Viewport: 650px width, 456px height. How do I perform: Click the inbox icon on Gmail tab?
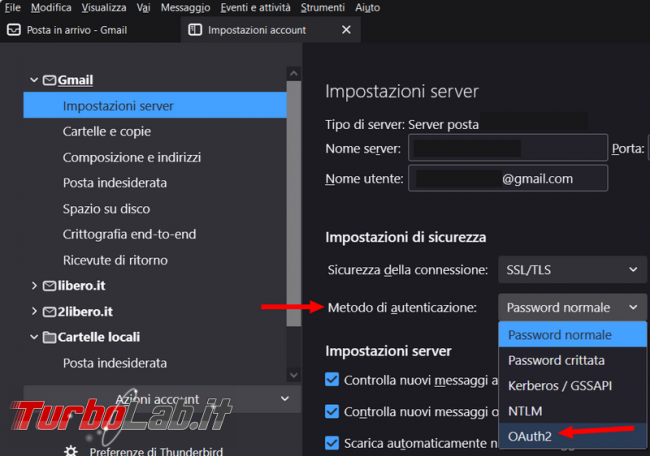click(x=14, y=30)
